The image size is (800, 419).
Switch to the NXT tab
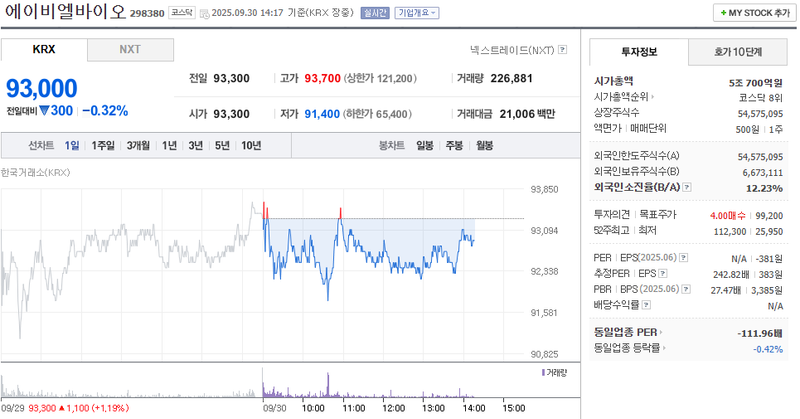130,49
